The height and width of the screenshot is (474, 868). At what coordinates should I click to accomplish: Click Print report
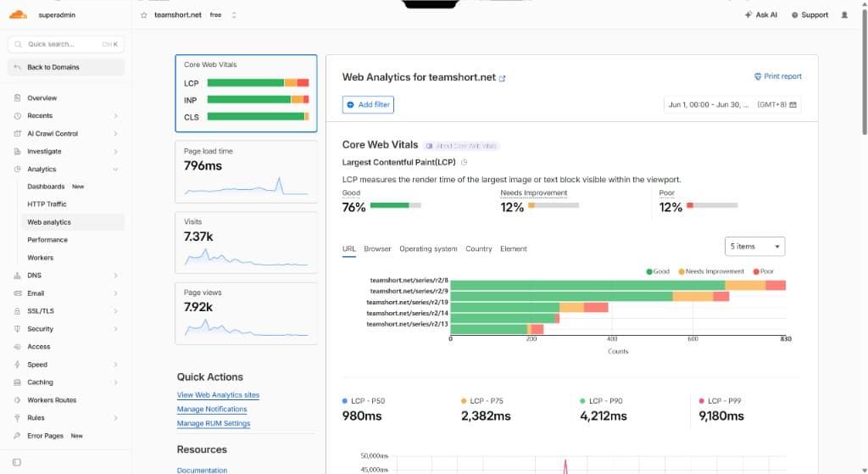(x=778, y=76)
